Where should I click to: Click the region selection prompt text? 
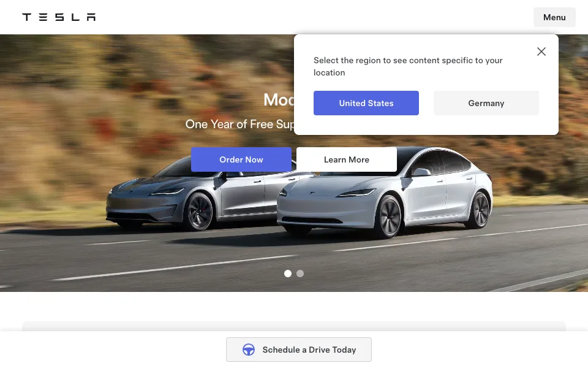pos(408,66)
